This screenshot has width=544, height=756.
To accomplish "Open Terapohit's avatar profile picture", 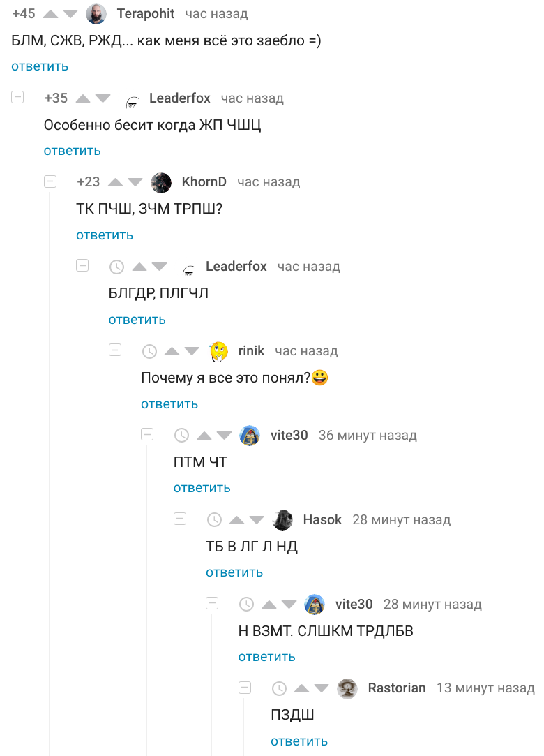I will point(96,14).
